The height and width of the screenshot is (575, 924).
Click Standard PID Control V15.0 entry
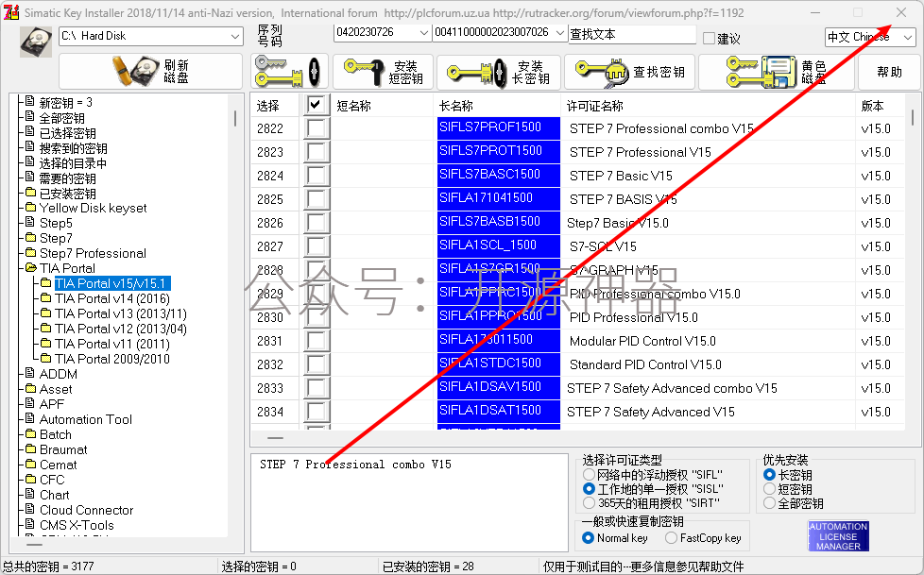645,364
